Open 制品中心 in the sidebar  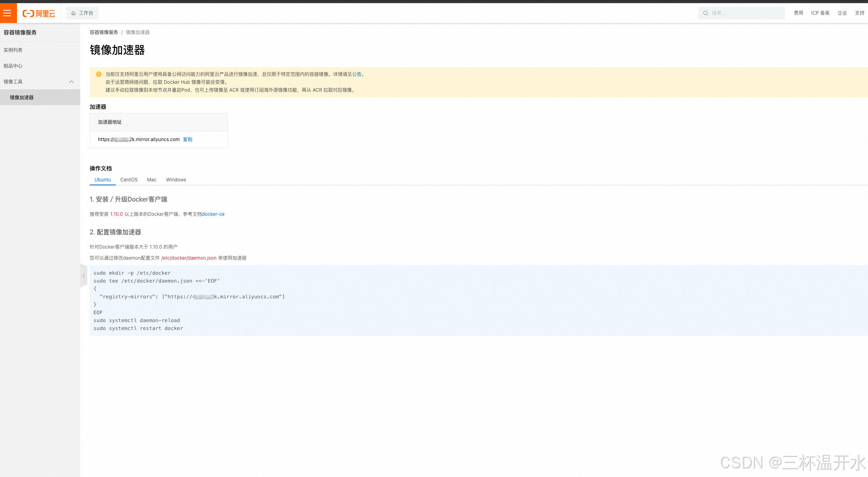[x=13, y=66]
